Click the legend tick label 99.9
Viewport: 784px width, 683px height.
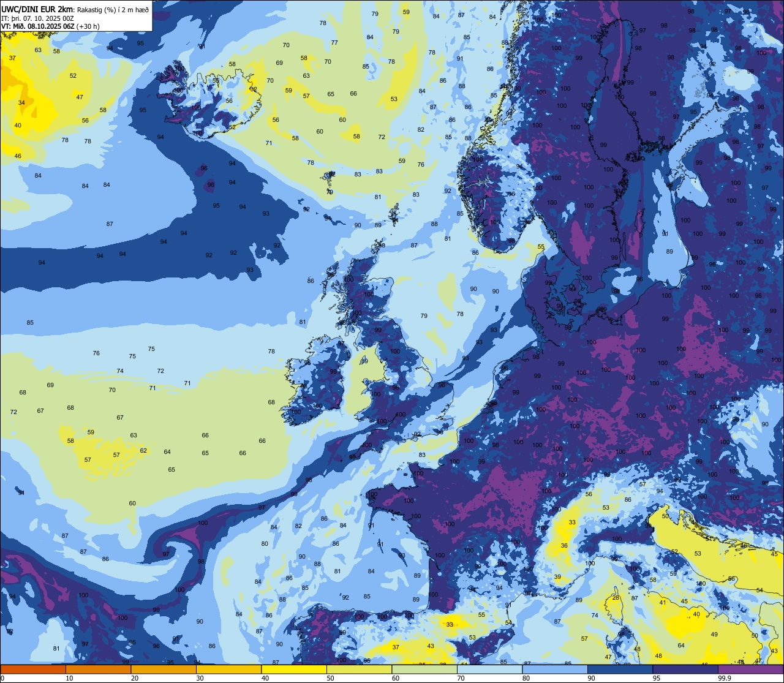(x=725, y=678)
